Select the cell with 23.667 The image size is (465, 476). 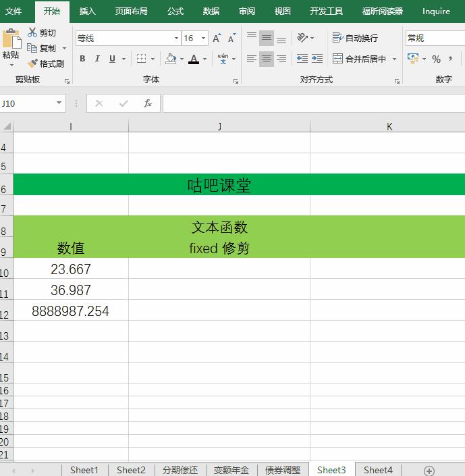point(70,269)
